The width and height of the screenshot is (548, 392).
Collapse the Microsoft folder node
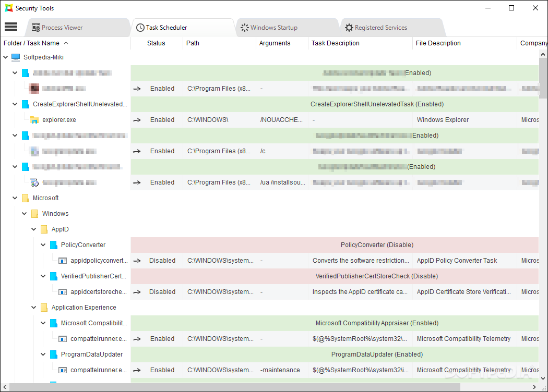click(x=15, y=198)
